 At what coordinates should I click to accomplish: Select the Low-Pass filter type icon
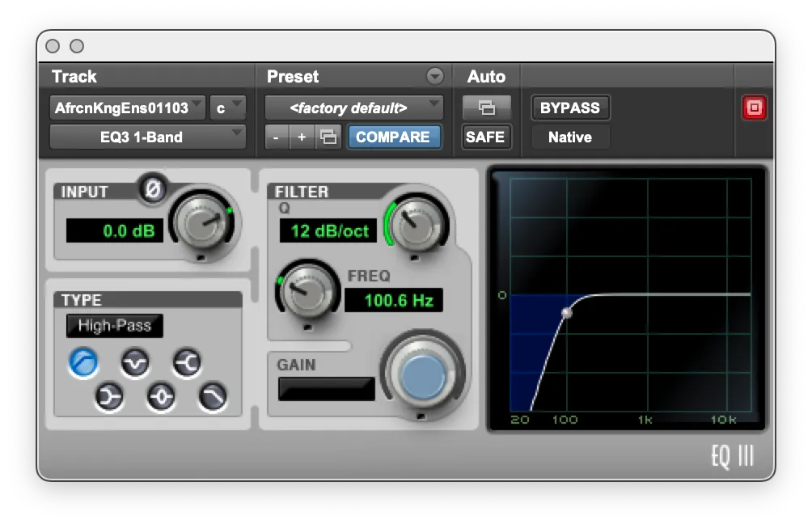point(214,396)
